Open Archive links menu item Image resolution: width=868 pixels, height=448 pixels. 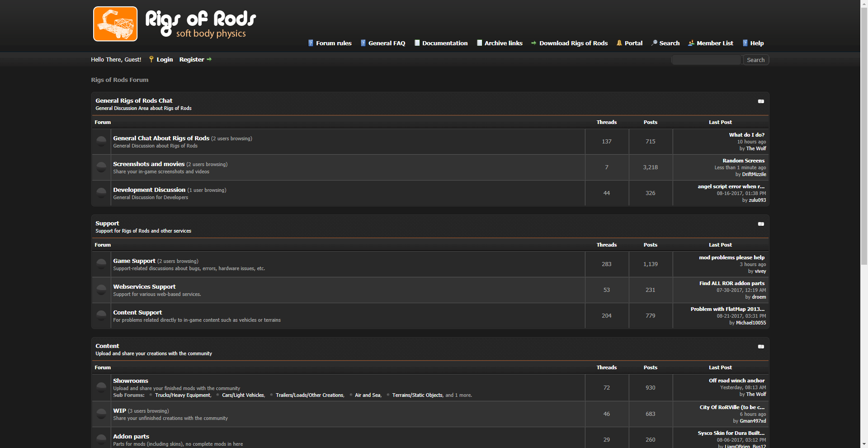point(503,43)
